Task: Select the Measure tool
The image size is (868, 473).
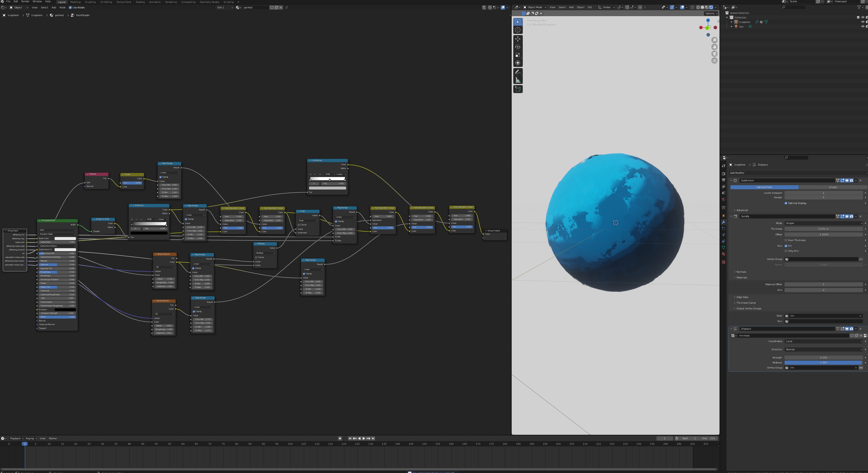Action: pos(518,80)
